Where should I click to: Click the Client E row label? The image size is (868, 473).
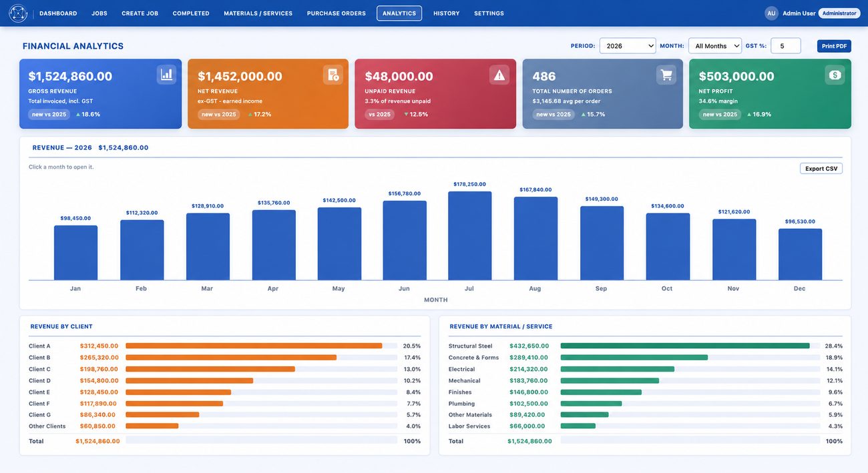click(x=39, y=392)
